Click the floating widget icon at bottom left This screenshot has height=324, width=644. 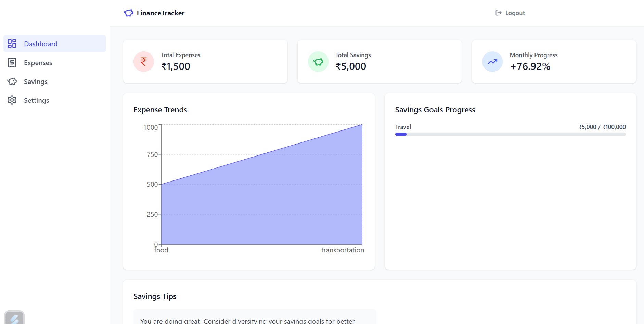coord(14,317)
